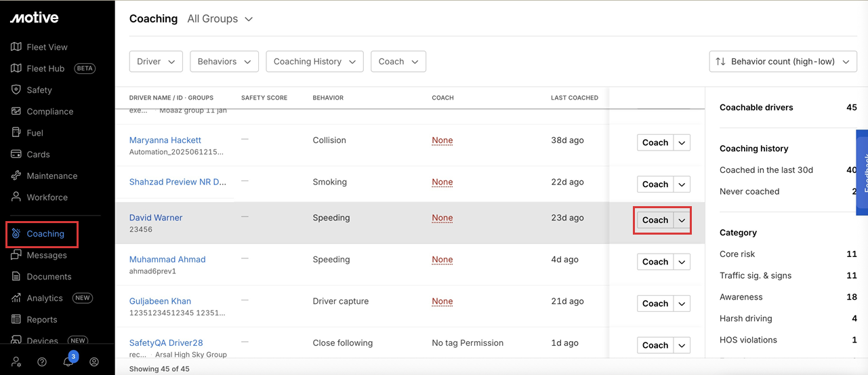The height and width of the screenshot is (375, 868).
Task: Click None coach link for Guljabeen Khan
Action: 442,302
